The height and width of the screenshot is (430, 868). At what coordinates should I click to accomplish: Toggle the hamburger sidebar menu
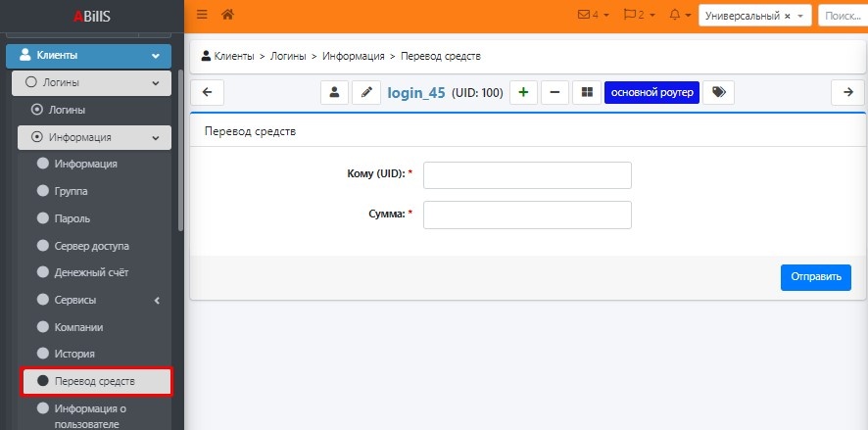202,15
